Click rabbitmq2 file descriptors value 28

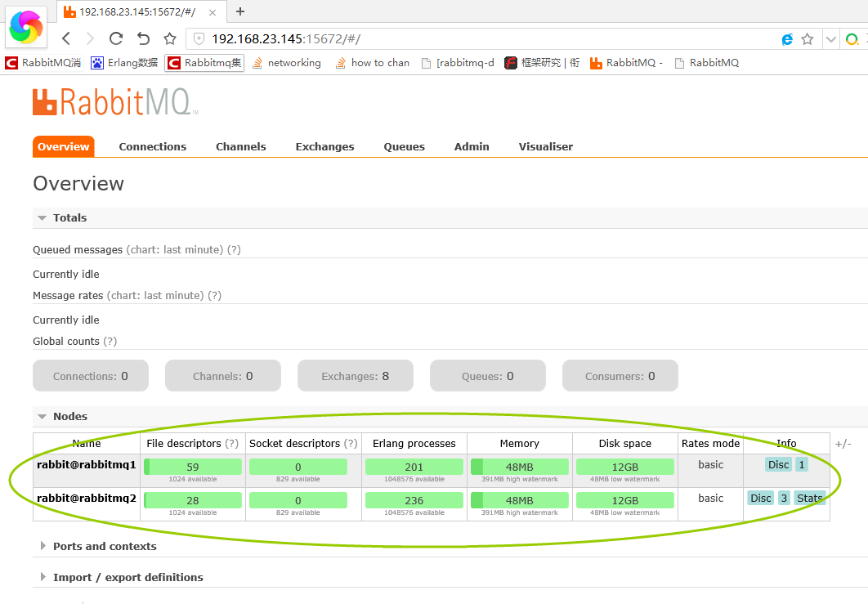(193, 500)
